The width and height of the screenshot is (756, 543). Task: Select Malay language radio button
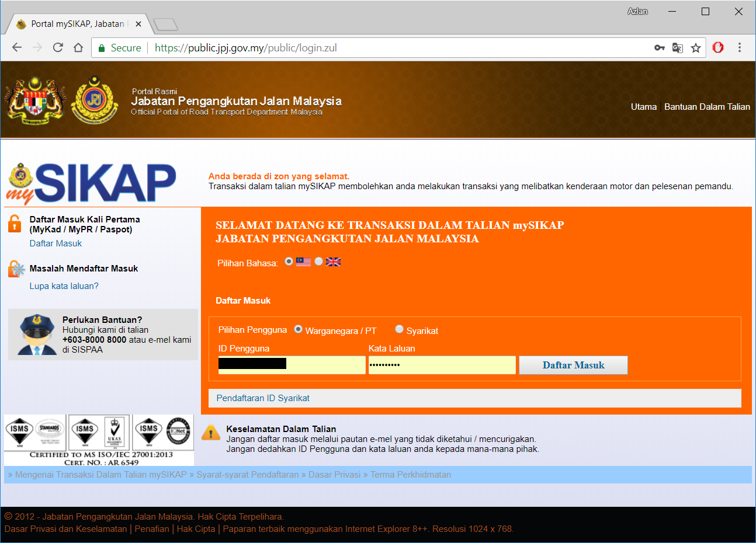tap(289, 262)
